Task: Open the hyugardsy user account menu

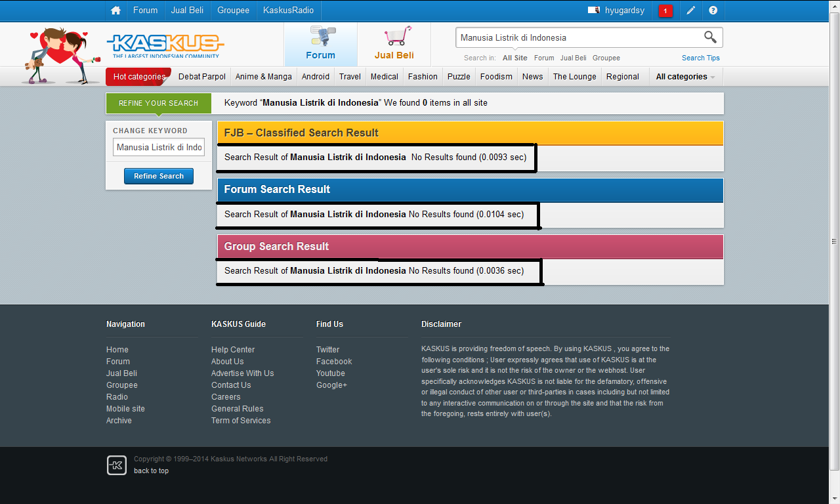Action: [x=616, y=10]
